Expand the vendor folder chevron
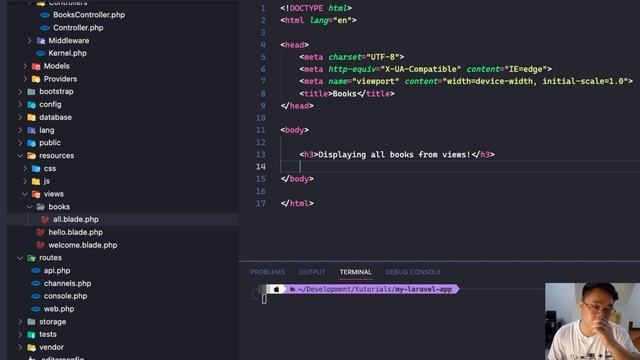Image resolution: width=640 pixels, height=360 pixels. point(20,347)
